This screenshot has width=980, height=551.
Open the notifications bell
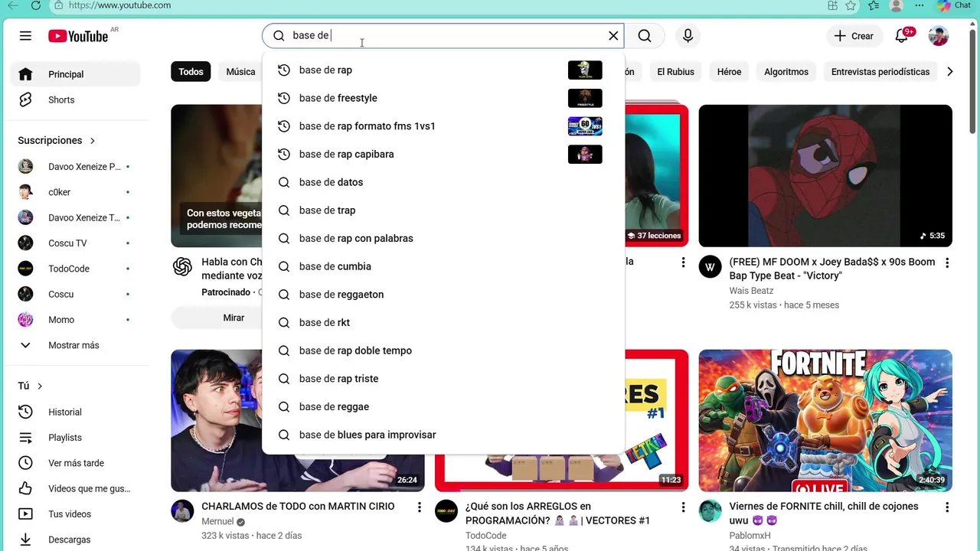902,36
